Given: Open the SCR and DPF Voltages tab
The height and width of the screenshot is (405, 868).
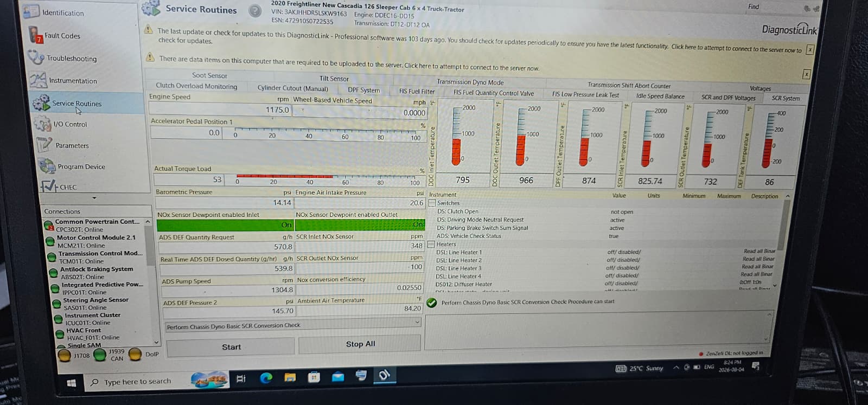Looking at the screenshot, I should click(728, 98).
